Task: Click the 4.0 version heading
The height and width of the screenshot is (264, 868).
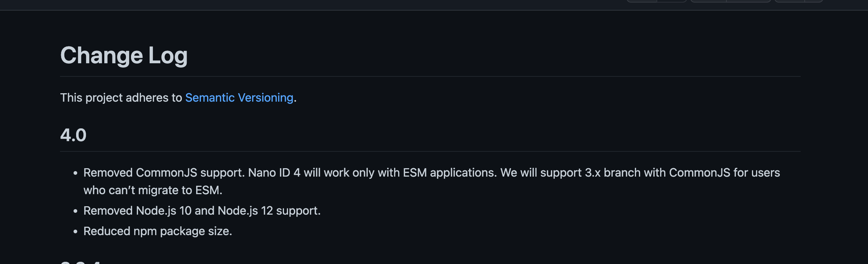Action: [73, 135]
